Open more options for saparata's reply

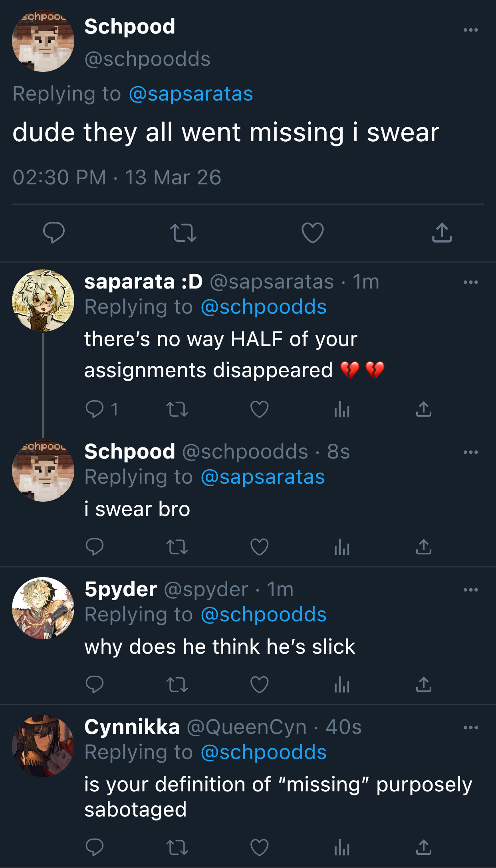[471, 282]
